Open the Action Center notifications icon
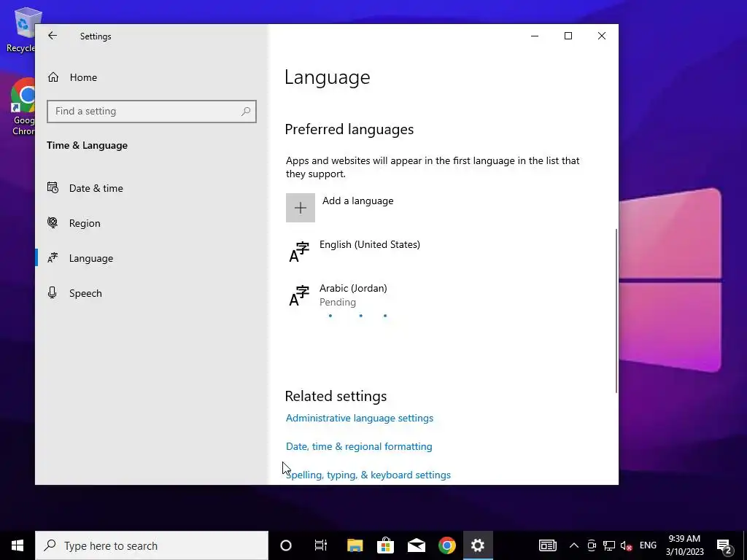 724,545
